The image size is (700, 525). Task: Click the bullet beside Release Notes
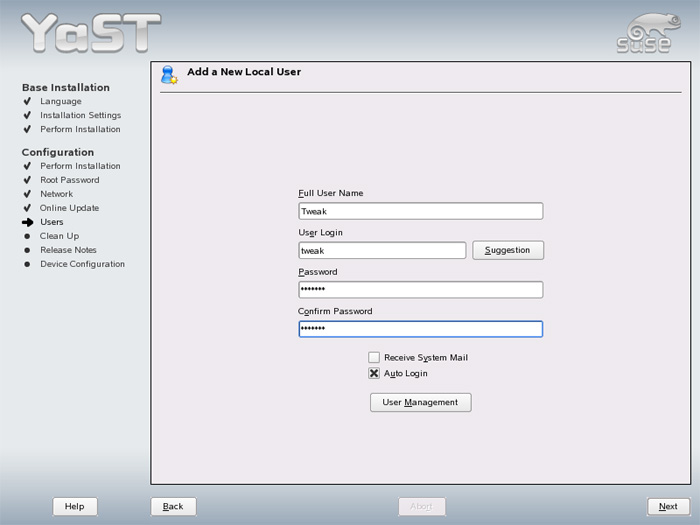pos(27,250)
